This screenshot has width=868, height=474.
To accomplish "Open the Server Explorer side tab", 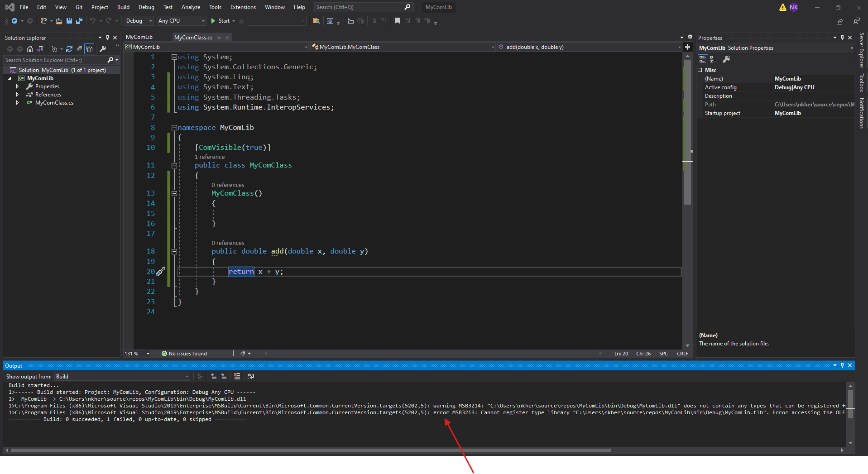I will coord(862,50).
